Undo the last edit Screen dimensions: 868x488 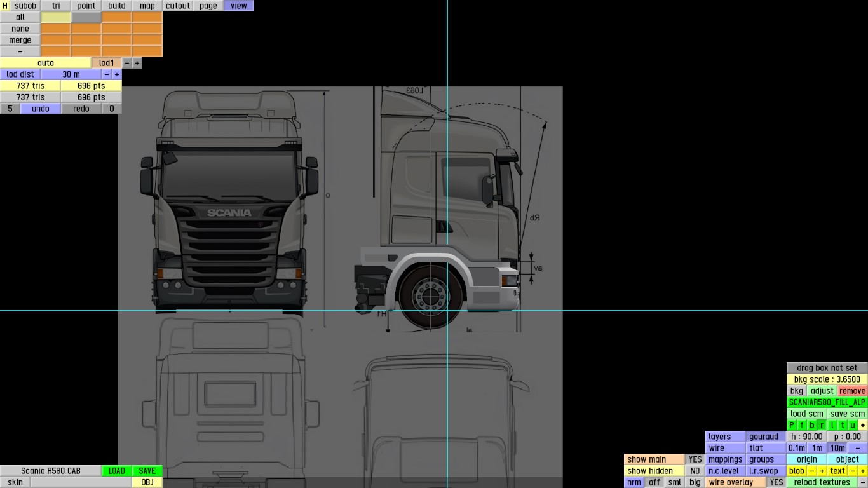tap(41, 109)
